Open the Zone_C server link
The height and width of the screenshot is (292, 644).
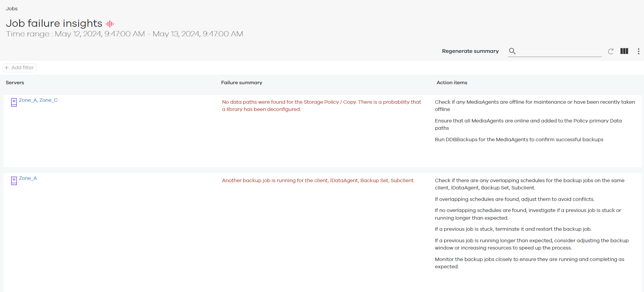pos(49,100)
